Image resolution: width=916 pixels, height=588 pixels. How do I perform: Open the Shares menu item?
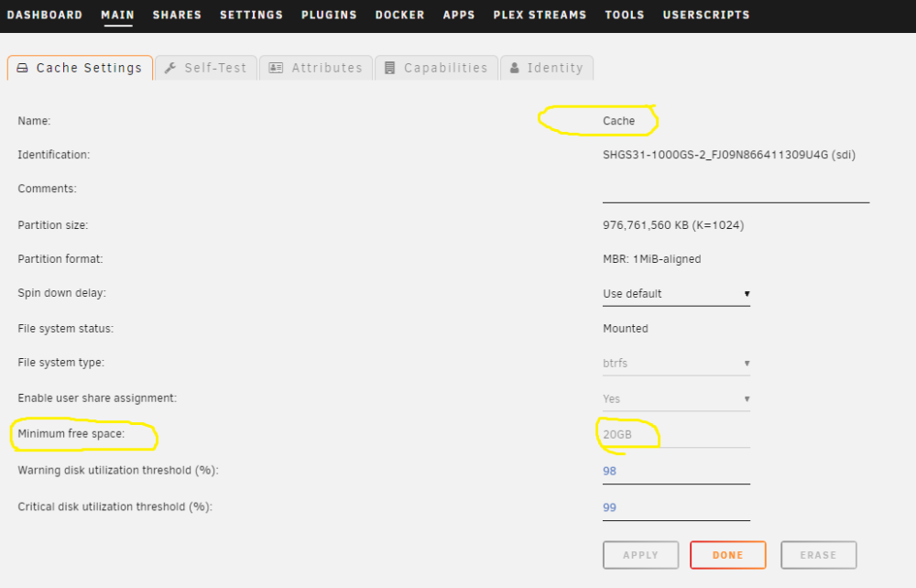point(177,15)
